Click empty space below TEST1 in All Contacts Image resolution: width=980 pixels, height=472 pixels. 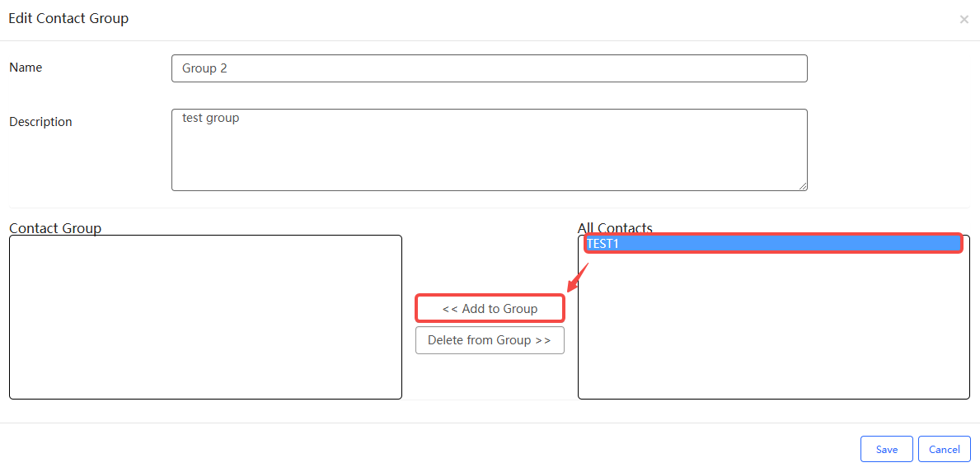point(773,329)
